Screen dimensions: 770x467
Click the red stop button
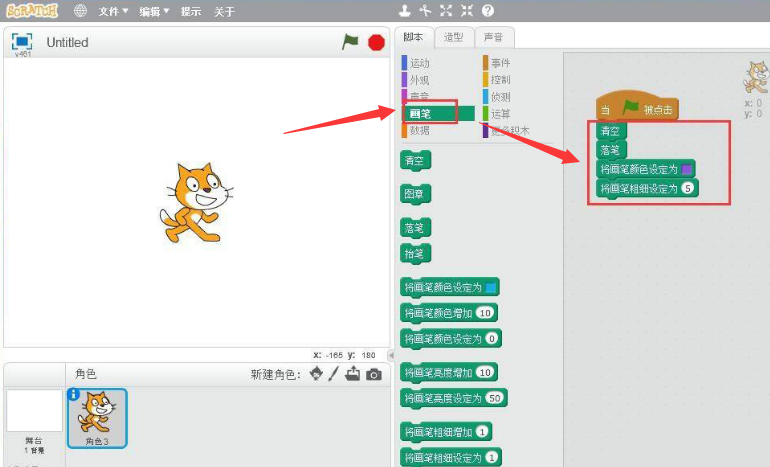(376, 42)
